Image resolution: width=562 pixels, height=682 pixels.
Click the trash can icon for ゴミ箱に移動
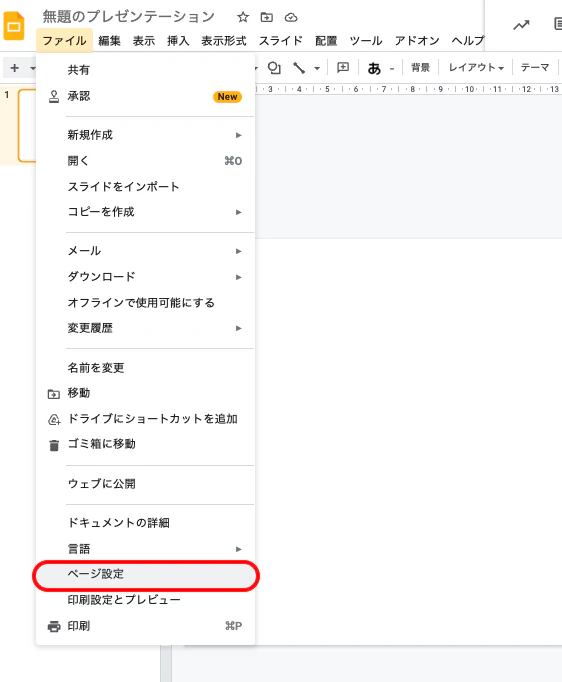(x=54, y=445)
